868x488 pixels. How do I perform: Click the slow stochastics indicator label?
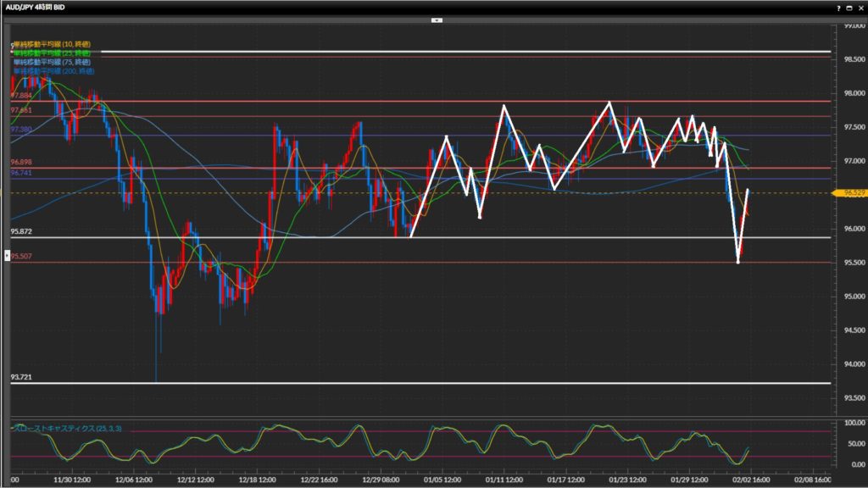coord(68,429)
